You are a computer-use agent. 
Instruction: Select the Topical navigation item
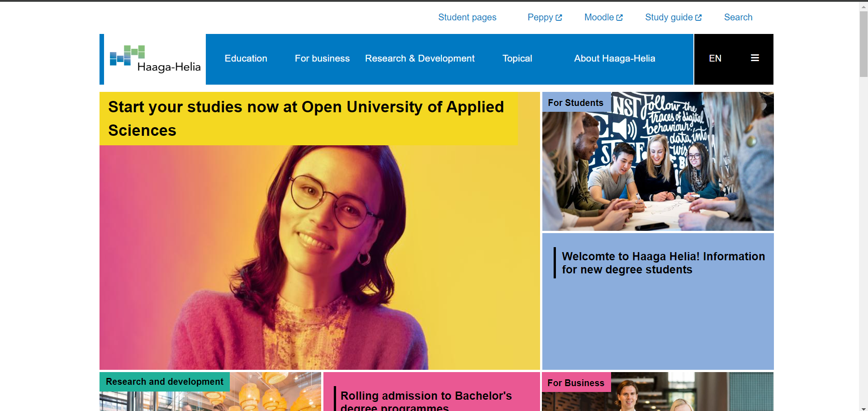(x=517, y=58)
